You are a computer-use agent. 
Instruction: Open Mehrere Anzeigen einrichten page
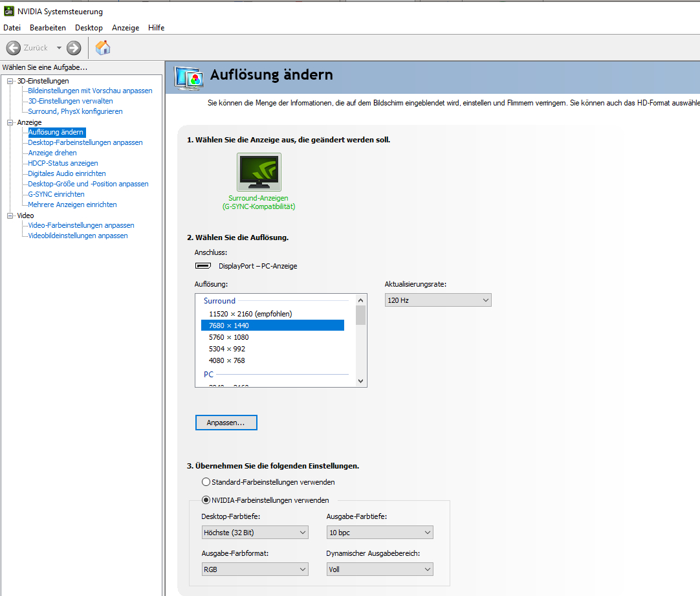72,204
